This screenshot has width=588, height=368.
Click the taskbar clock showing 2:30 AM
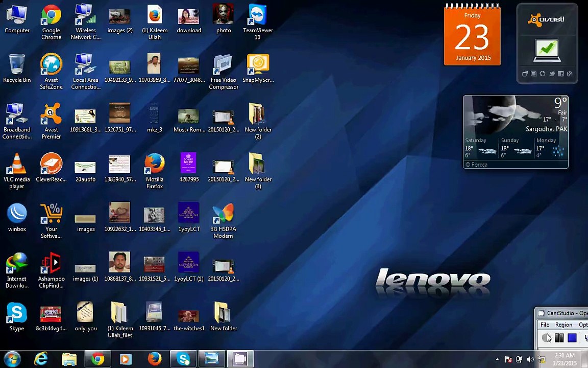coord(566,359)
